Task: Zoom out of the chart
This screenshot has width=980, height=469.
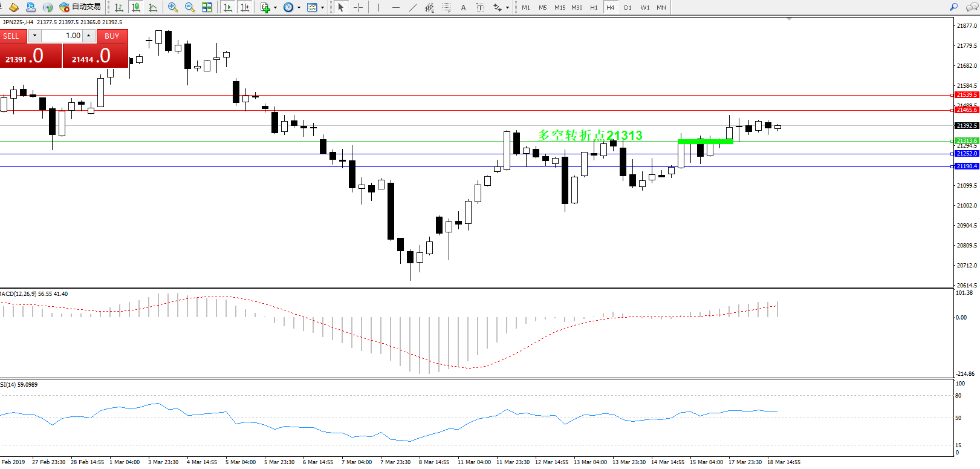Action: point(189,7)
